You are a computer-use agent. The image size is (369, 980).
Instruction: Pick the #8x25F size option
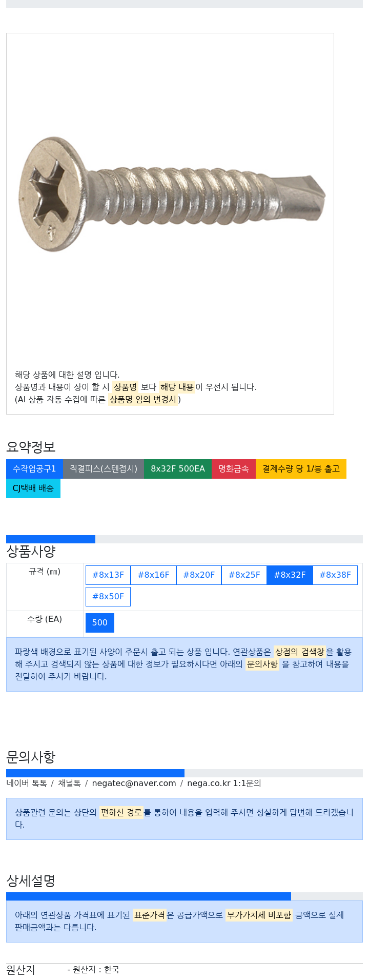[244, 575]
